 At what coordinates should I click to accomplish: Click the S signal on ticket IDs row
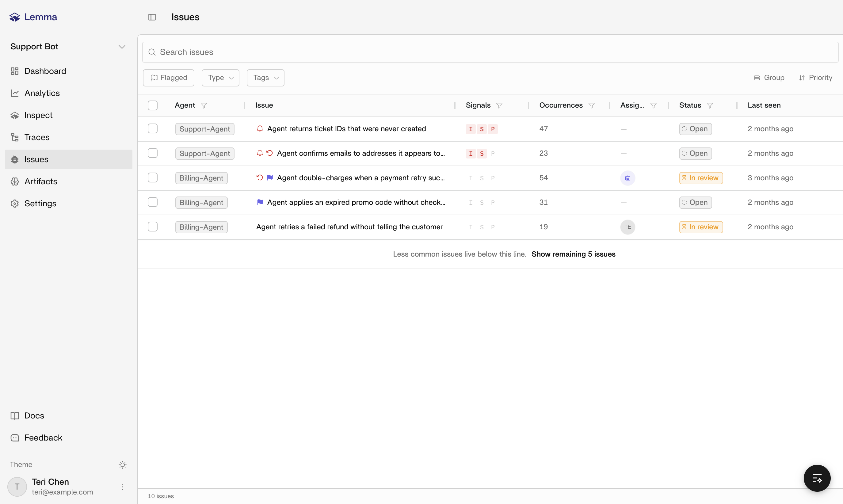[x=482, y=129]
